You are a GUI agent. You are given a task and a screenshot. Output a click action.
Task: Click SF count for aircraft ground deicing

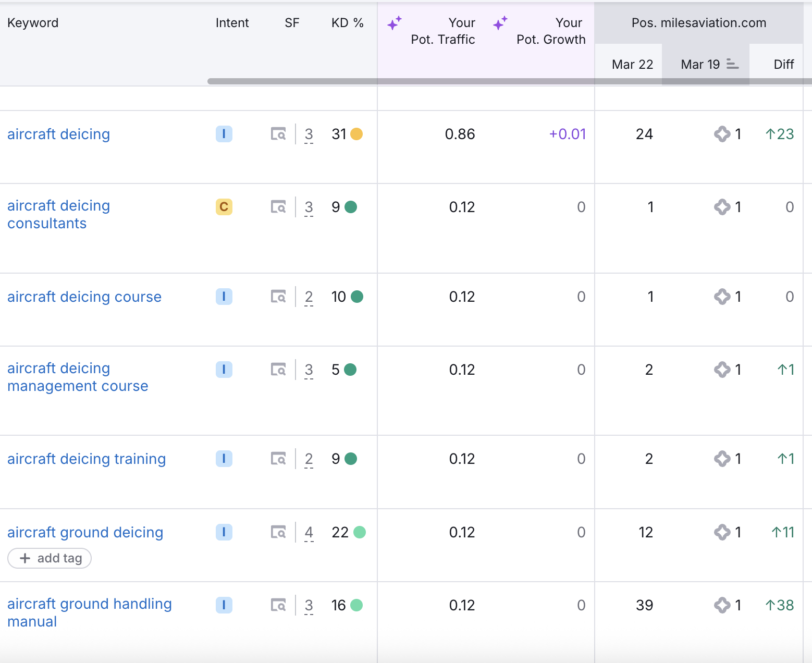(x=309, y=532)
